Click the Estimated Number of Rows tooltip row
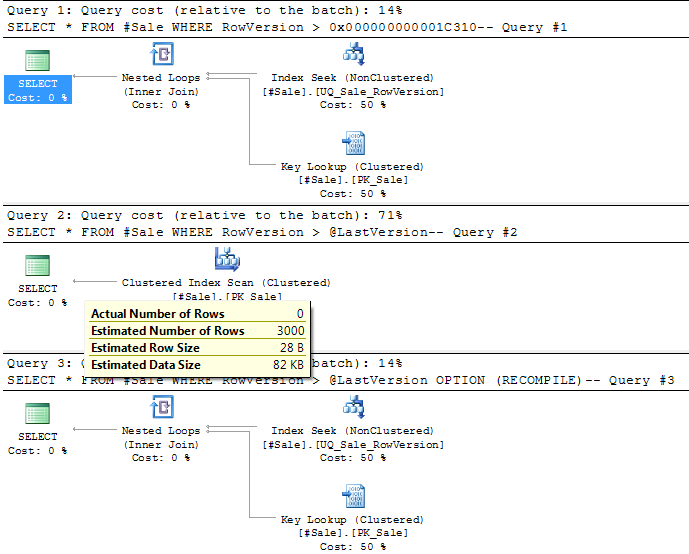Screen dimensions: 689x554 click(197, 330)
